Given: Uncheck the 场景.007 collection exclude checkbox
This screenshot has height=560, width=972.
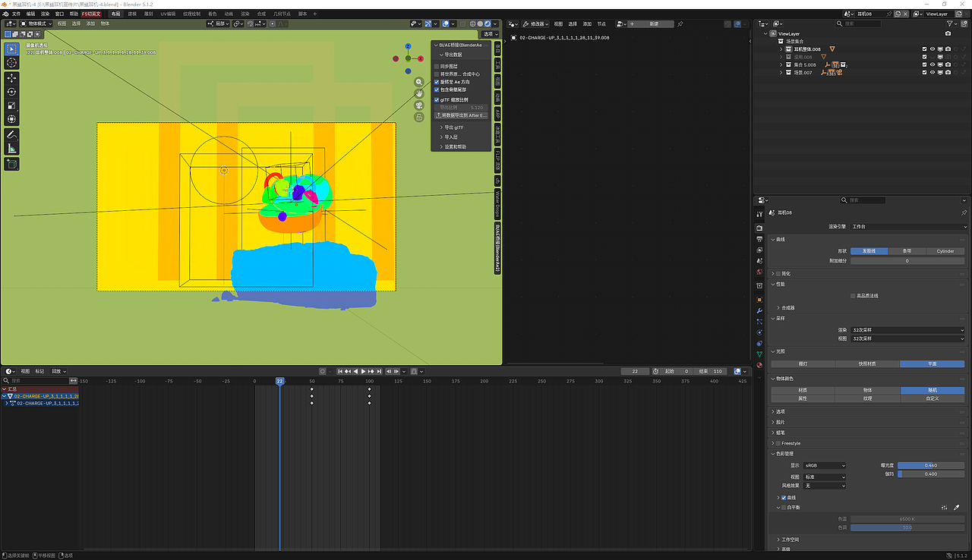Looking at the screenshot, I should pyautogui.click(x=924, y=73).
